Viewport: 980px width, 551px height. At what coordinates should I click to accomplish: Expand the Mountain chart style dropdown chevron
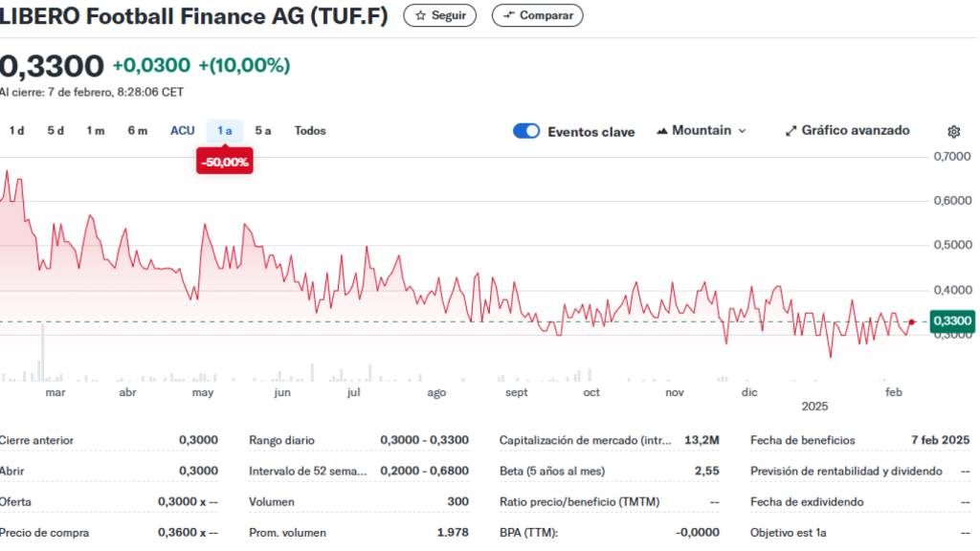(742, 131)
